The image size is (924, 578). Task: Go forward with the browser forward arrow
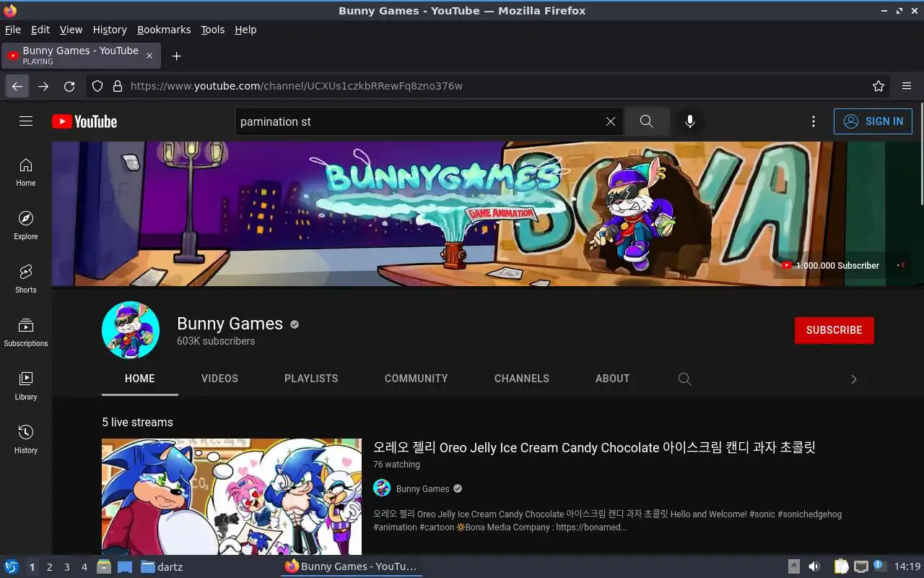(43, 86)
